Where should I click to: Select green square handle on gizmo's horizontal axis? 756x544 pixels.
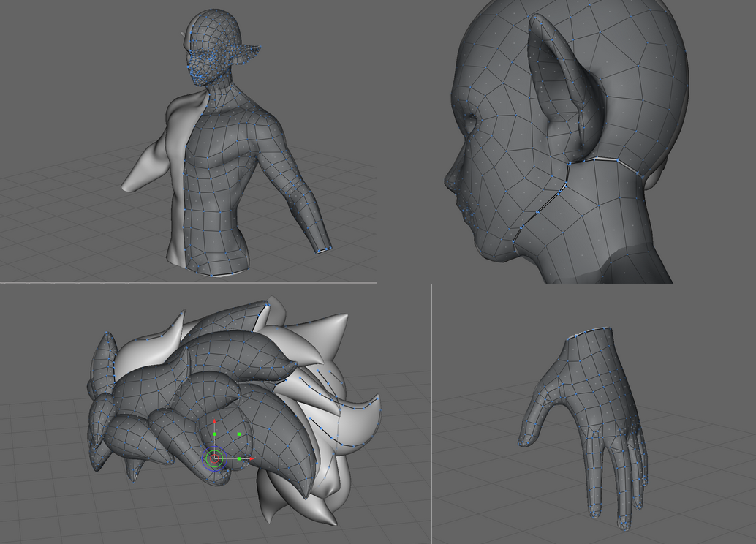(x=239, y=459)
